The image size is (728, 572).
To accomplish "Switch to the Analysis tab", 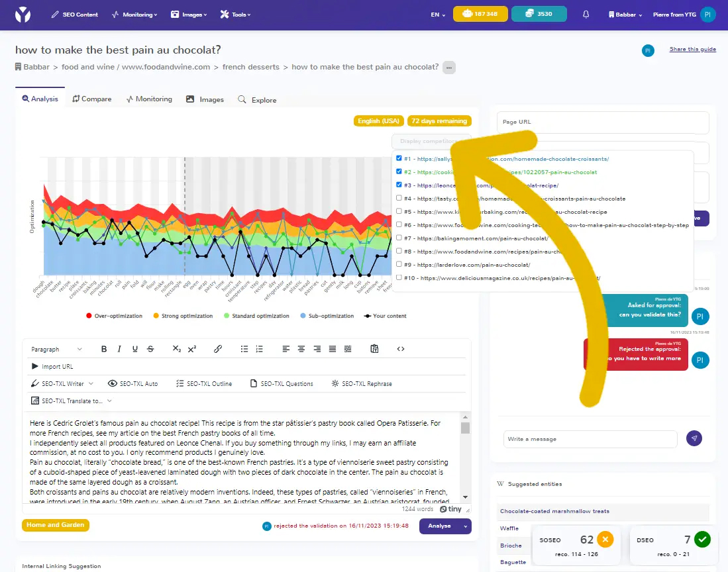I will tap(40, 99).
